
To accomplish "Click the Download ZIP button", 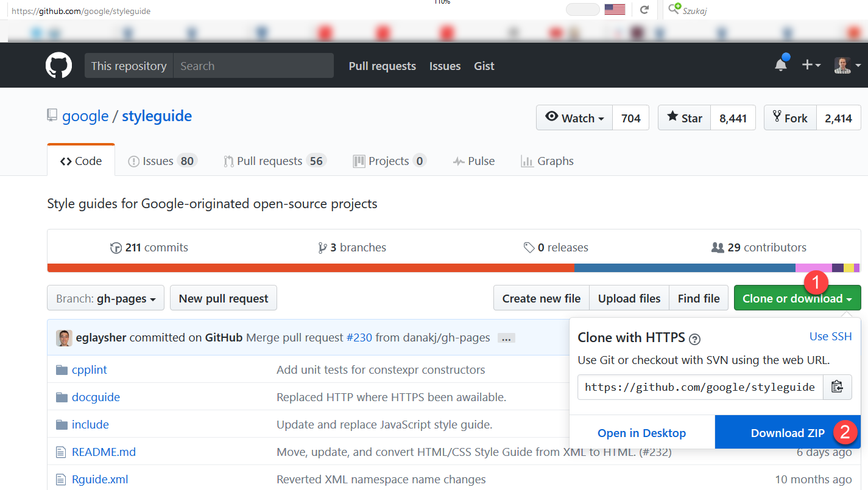I will (788, 433).
